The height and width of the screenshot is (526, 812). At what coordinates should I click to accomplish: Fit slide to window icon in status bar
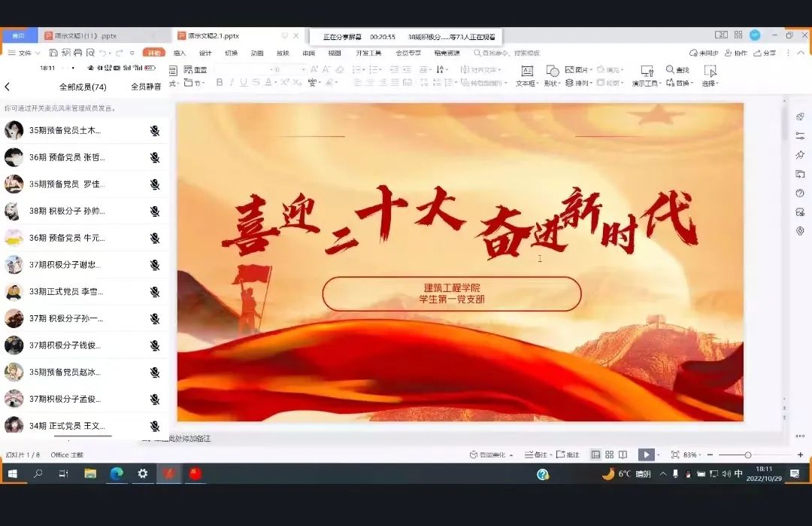674,455
